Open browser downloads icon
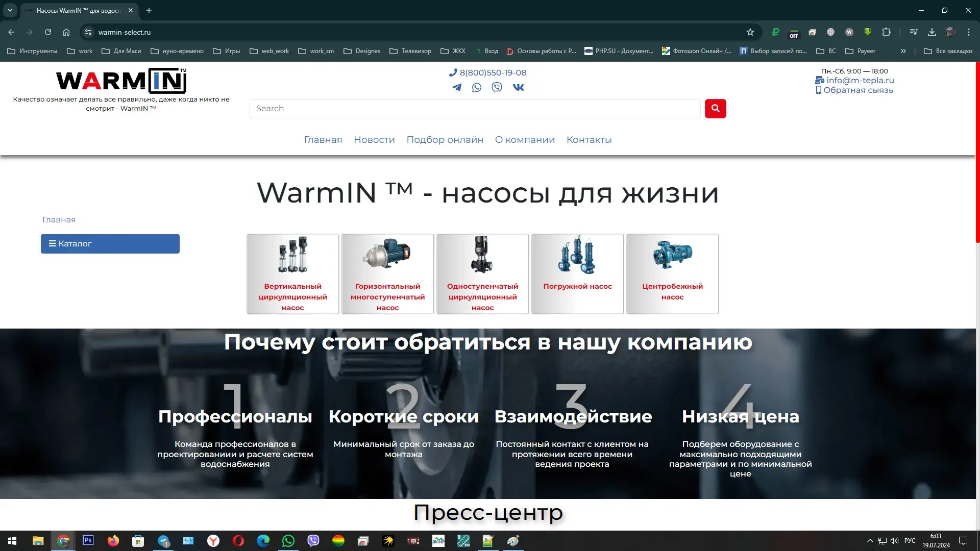This screenshot has height=551, width=980. 932,32
